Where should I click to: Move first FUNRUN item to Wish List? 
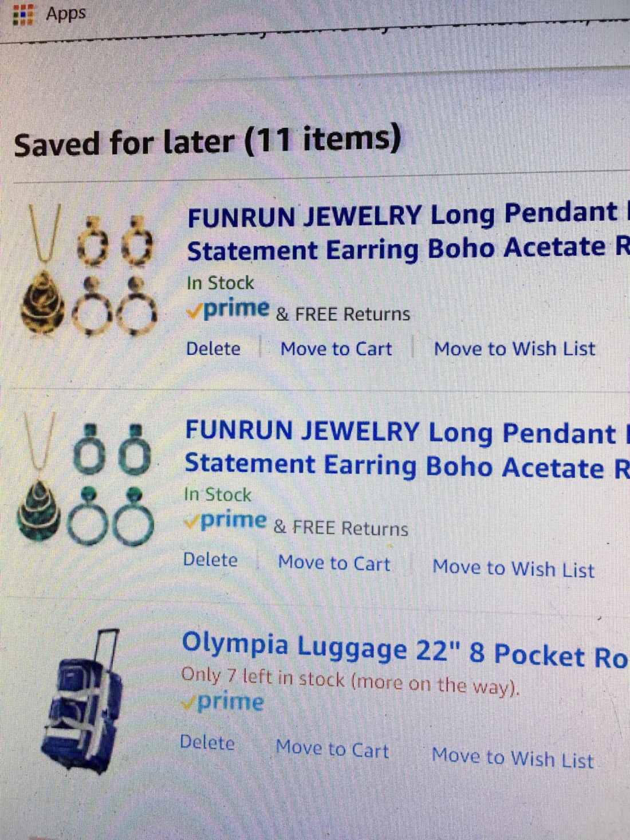click(x=514, y=348)
